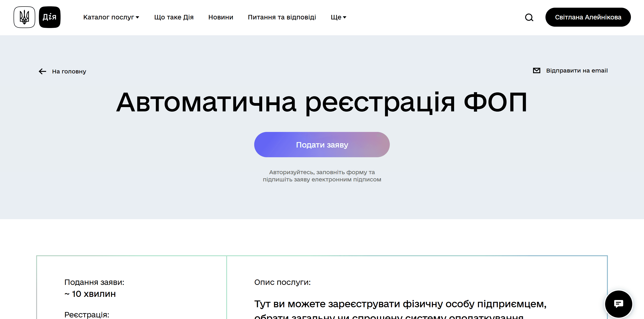Open Питання та відповіді section

click(282, 17)
